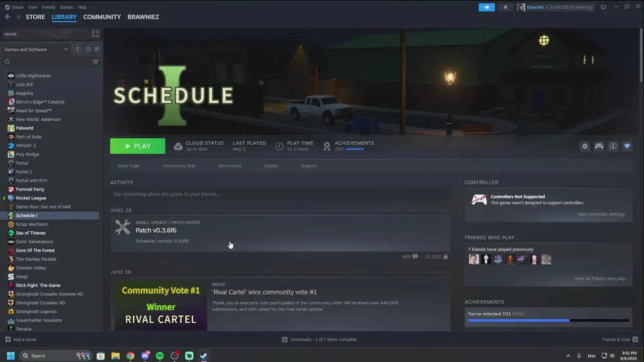Click the Downloads status icon
This screenshot has height=362, width=644.
(x=285, y=339)
